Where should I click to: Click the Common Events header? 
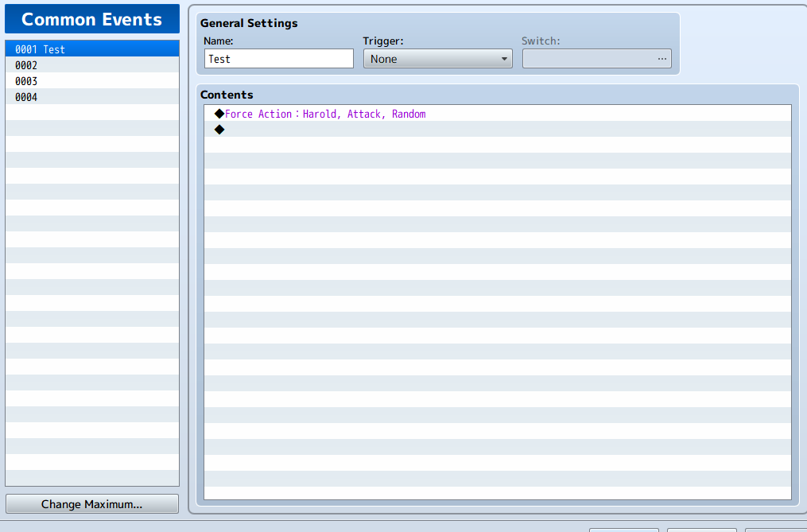(x=92, y=19)
